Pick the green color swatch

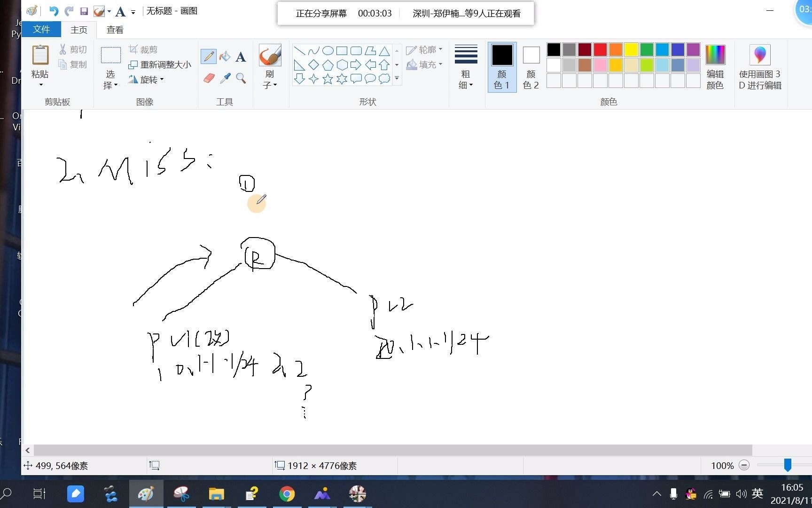click(647, 49)
